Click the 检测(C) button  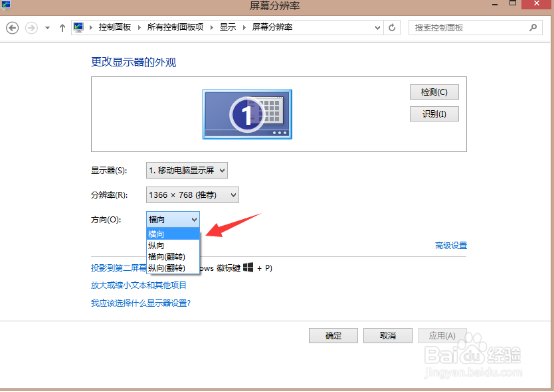pyautogui.click(x=434, y=92)
